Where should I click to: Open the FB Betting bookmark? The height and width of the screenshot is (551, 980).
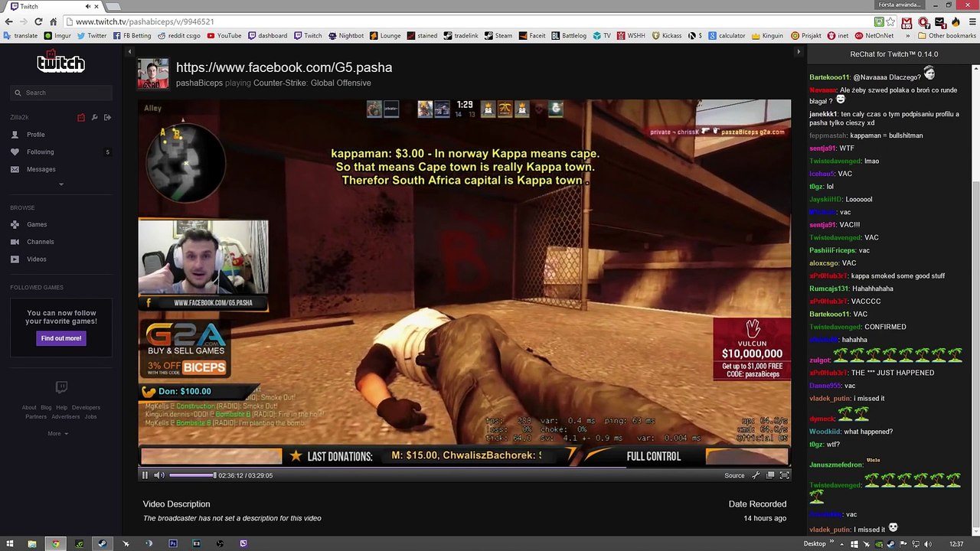click(x=132, y=36)
